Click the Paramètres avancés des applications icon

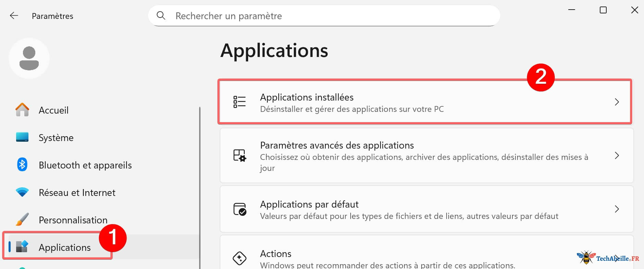click(240, 155)
